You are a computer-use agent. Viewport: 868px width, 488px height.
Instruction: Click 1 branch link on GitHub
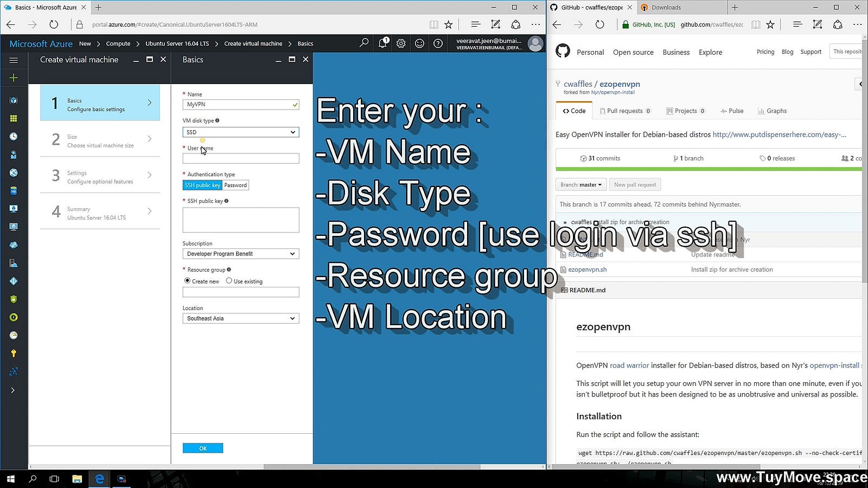(688, 158)
